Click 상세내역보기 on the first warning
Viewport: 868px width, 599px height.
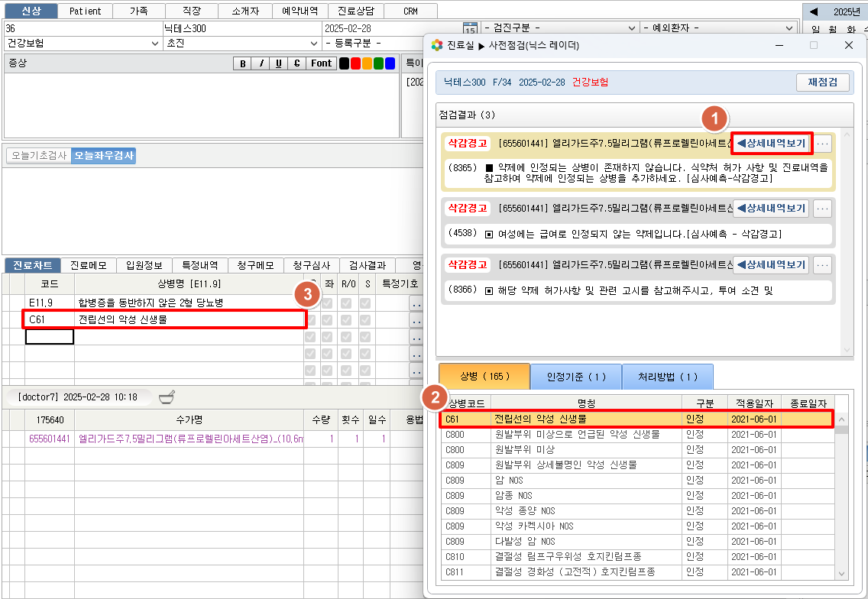click(771, 143)
